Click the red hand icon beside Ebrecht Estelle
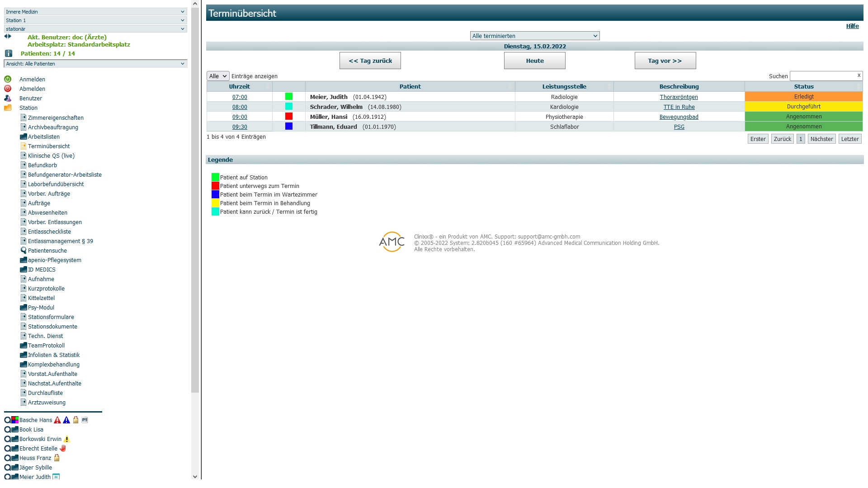 [x=63, y=449]
